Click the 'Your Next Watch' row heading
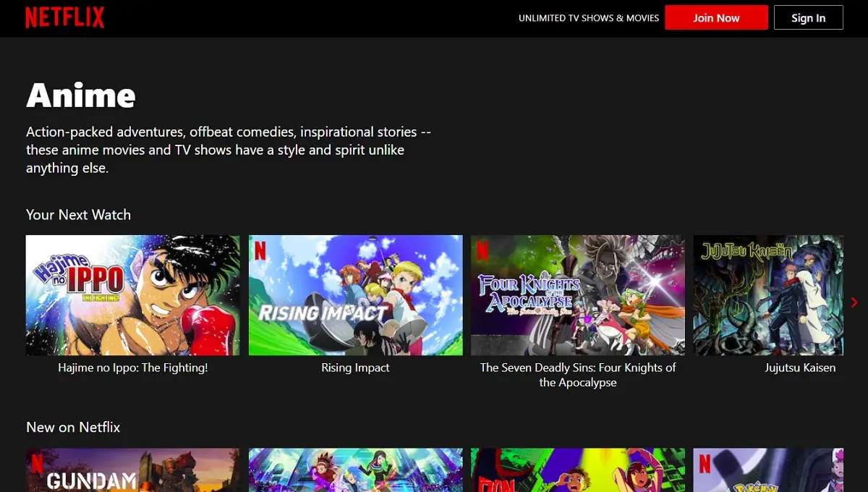868x492 pixels. (78, 215)
